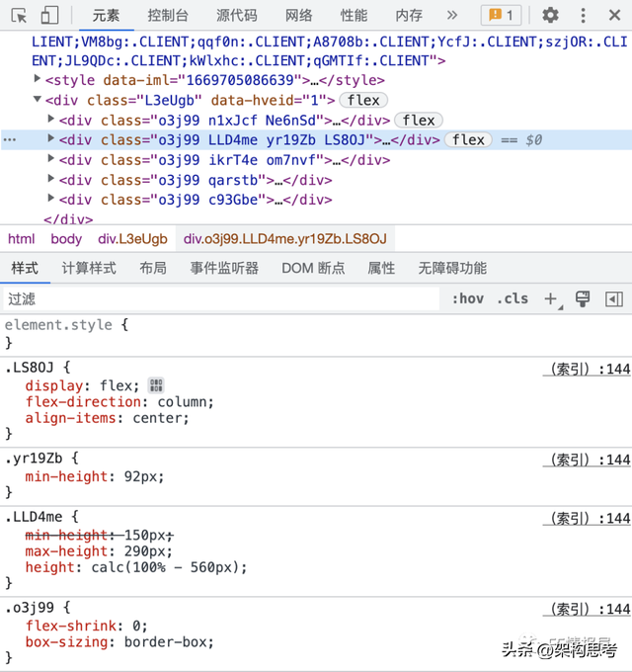Open the issues badge showing 1

pyautogui.click(x=501, y=16)
